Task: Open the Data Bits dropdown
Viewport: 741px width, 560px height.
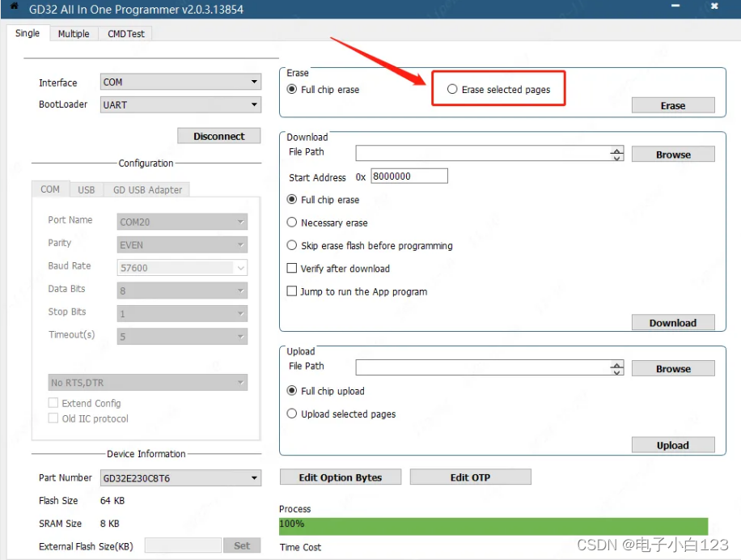Action: click(182, 291)
